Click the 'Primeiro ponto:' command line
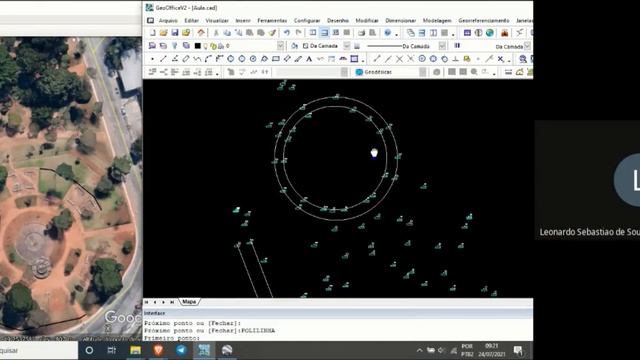The height and width of the screenshot is (360, 640). (x=172, y=338)
